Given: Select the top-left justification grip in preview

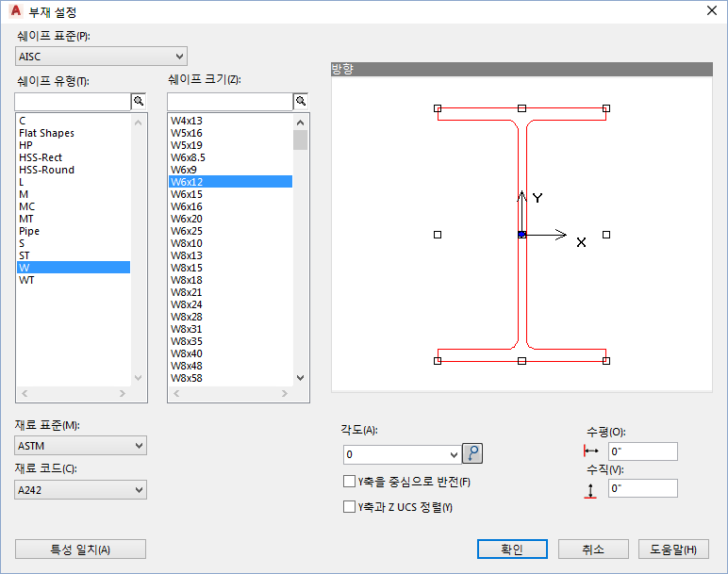Looking at the screenshot, I should 438,108.
